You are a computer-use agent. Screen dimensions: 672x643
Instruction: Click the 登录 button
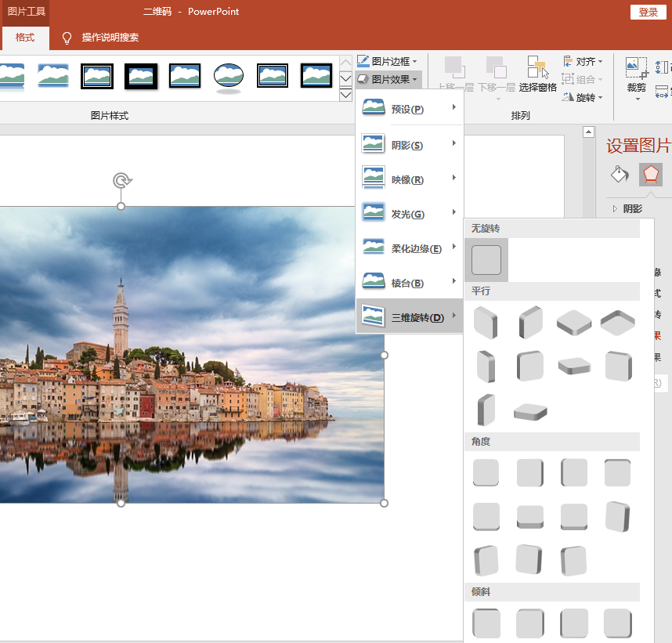pyautogui.click(x=648, y=12)
